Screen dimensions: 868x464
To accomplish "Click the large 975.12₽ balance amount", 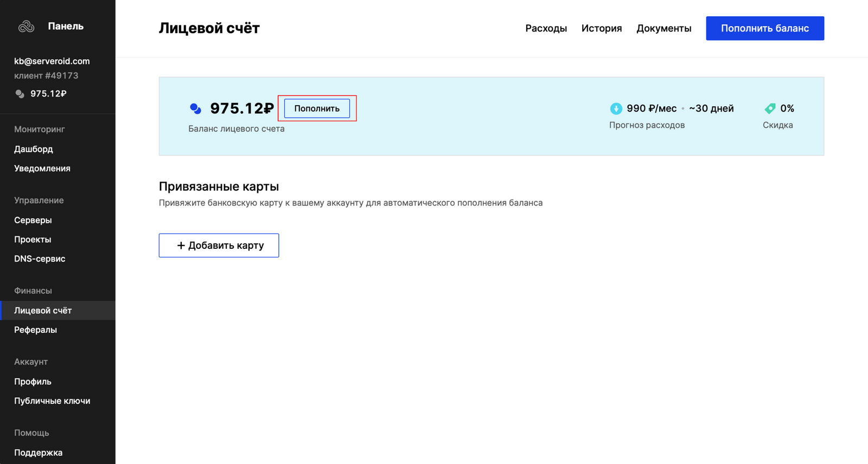I will tap(242, 108).
